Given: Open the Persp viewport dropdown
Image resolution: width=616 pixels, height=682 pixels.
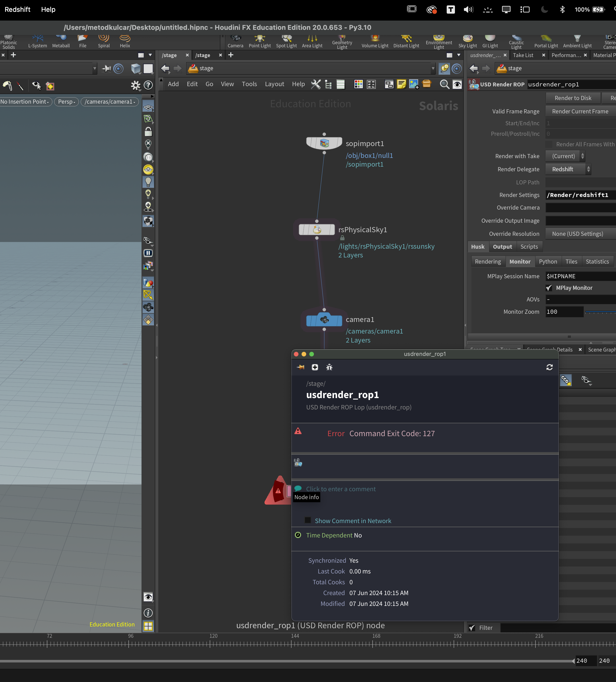Looking at the screenshot, I should click(66, 102).
